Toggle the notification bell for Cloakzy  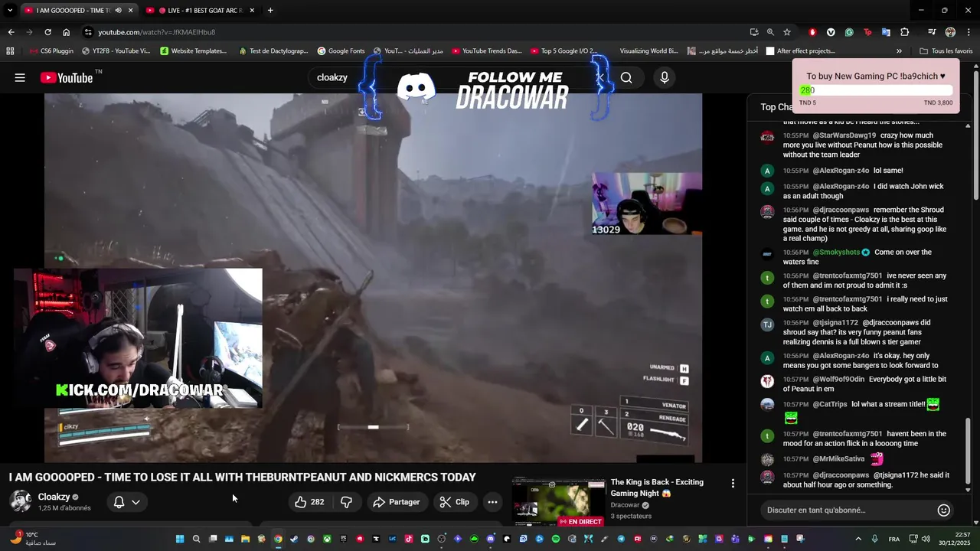pos(119,502)
